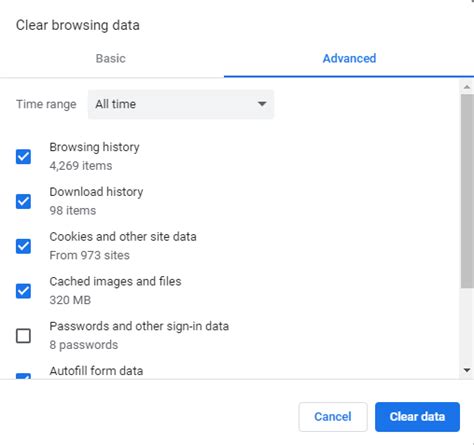The image size is (474, 445).
Task: Disable Cookies and other site data
Action: coord(23,246)
